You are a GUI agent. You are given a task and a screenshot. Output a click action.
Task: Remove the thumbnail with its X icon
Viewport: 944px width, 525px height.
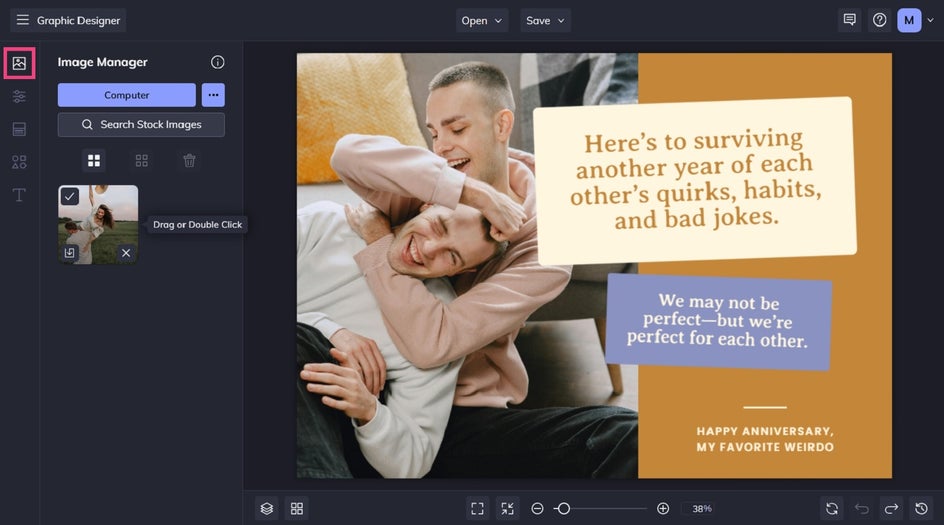coord(126,253)
